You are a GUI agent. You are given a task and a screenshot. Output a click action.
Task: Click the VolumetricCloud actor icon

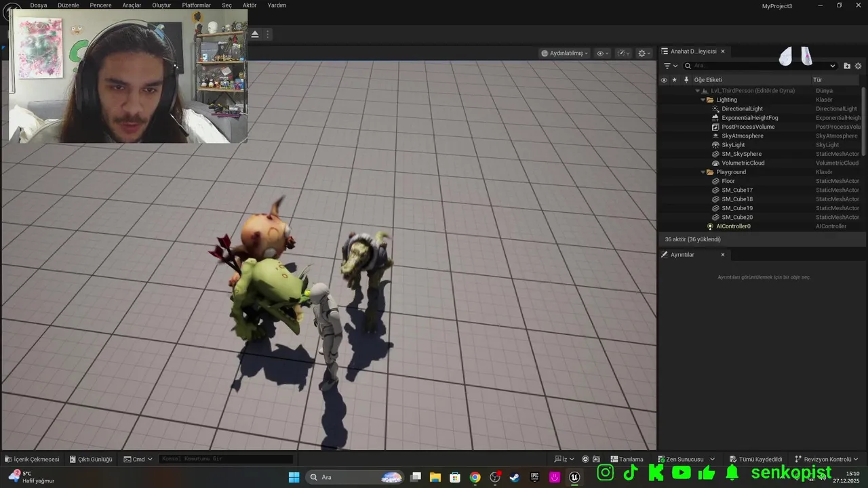(715, 163)
